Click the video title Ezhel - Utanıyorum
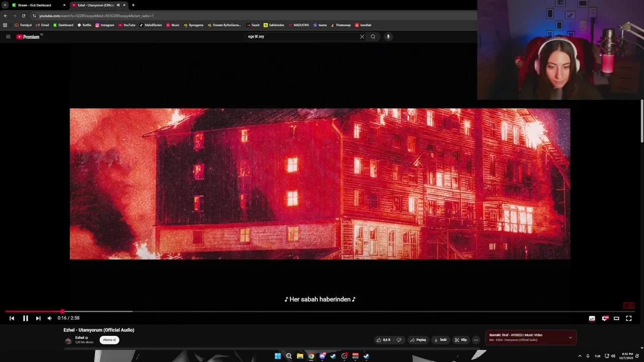 click(x=99, y=330)
